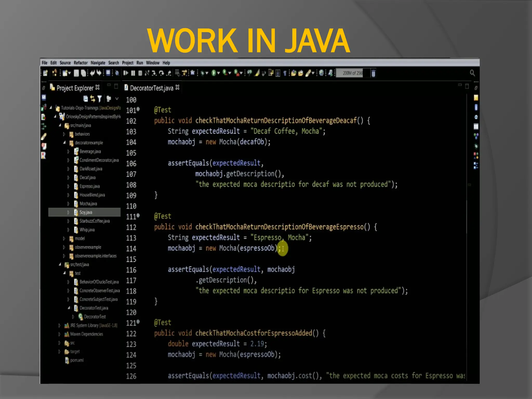Click the Use Step Filters icon
The image size is (532, 399).
point(184,73)
